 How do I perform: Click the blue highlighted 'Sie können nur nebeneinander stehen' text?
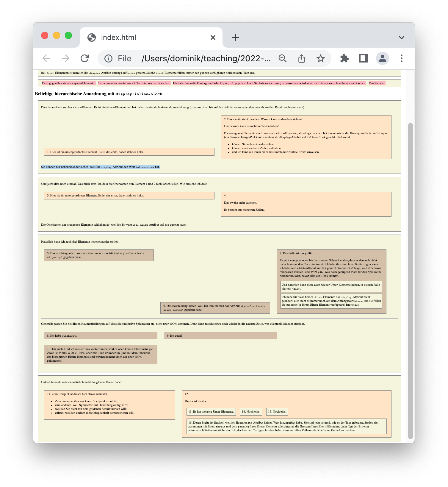click(x=101, y=167)
